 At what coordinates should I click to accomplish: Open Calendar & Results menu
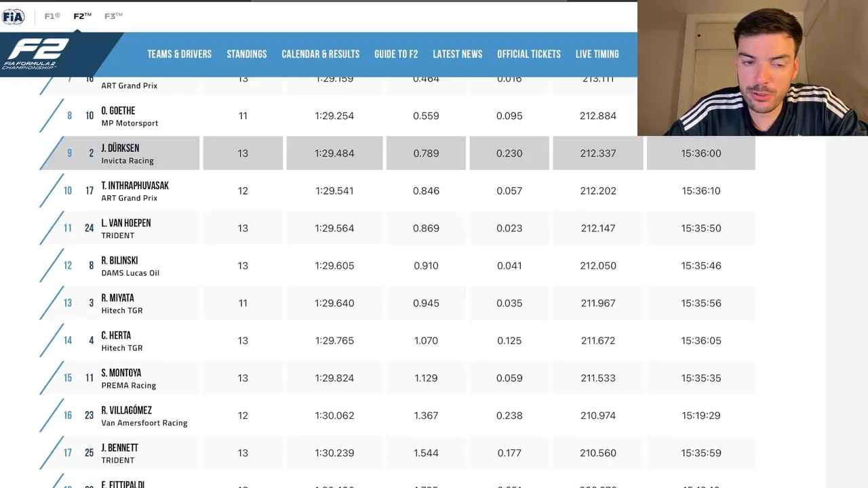(x=321, y=54)
